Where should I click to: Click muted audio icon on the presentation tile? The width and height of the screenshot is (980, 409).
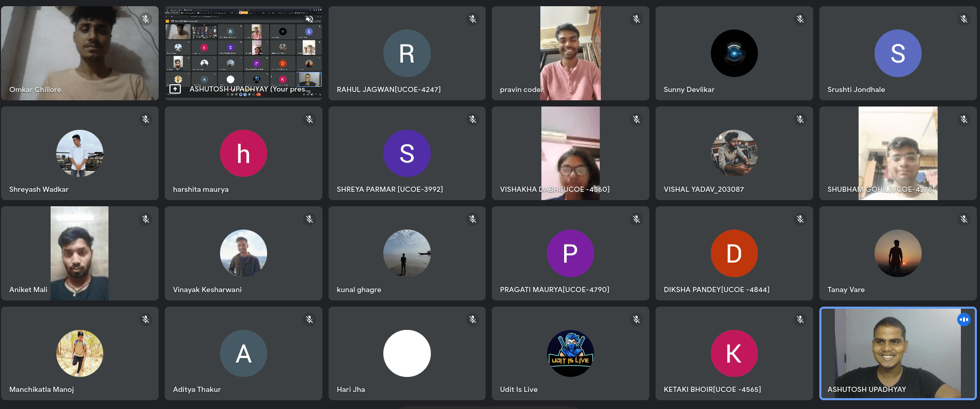pos(309,19)
